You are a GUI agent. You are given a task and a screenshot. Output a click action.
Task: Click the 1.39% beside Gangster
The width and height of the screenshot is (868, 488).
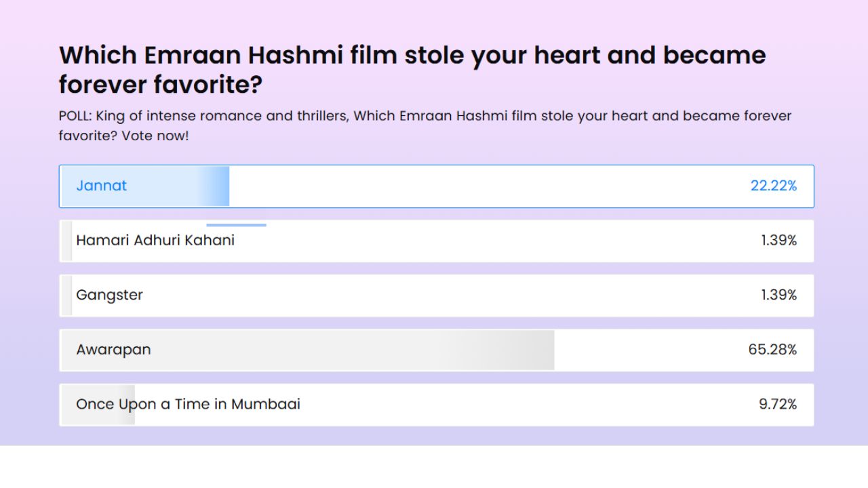pos(778,296)
